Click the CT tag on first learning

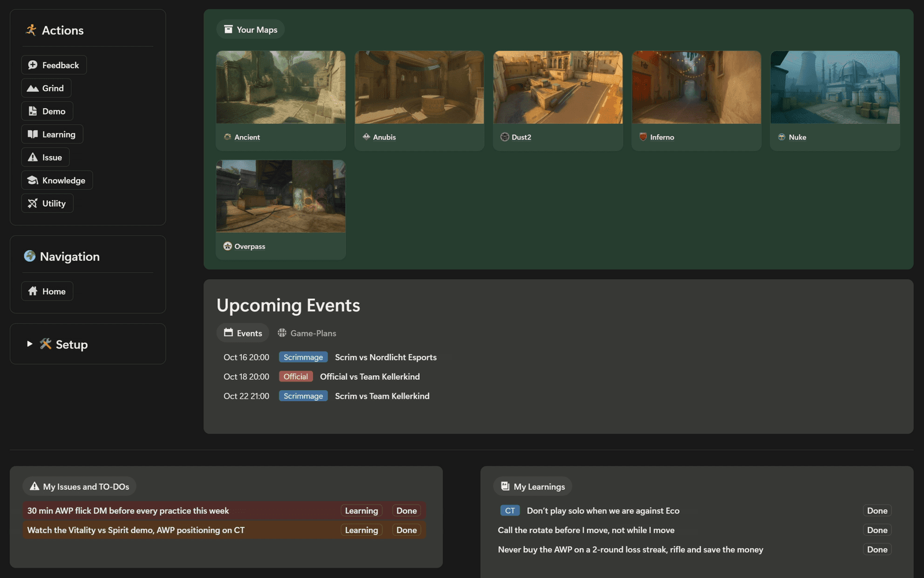click(510, 511)
